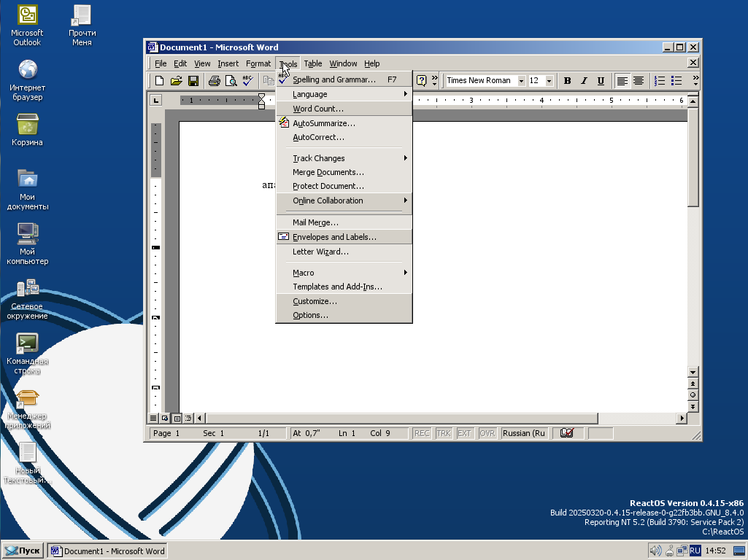748x560 pixels.
Task: Open Print Preview from the toolbar
Action: (231, 81)
